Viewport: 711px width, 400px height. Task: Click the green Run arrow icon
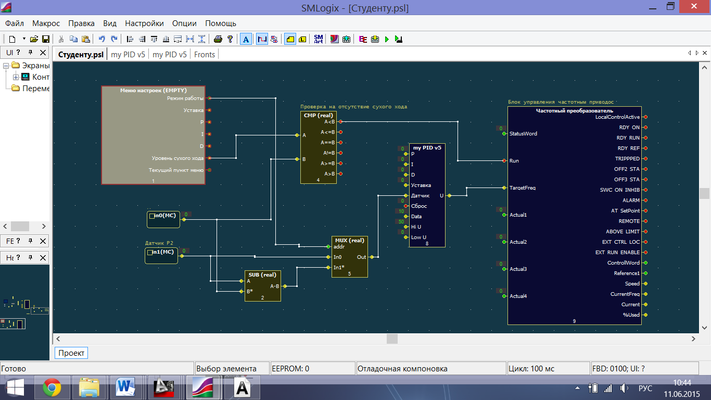(387, 39)
